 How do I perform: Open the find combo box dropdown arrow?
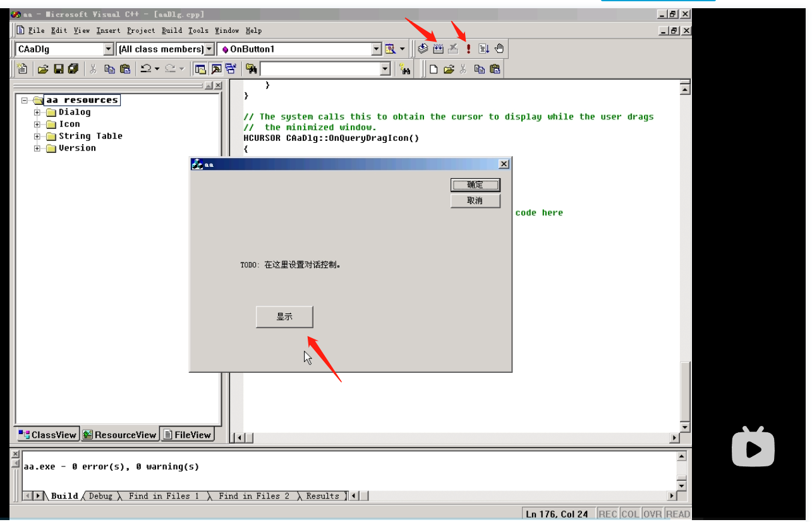click(x=385, y=69)
